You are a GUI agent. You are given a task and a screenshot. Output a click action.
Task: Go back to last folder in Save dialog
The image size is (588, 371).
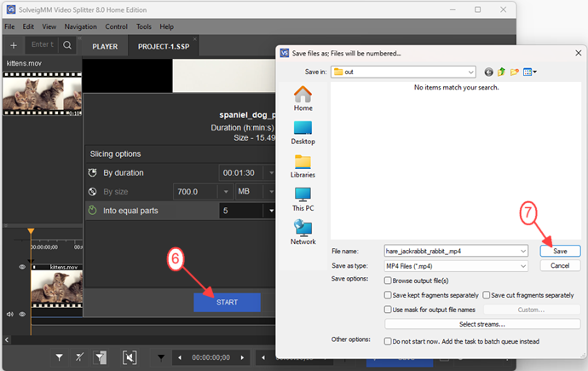click(488, 72)
